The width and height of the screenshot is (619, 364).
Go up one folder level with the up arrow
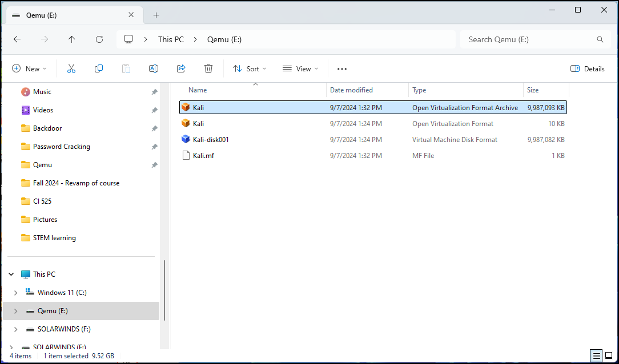[x=71, y=39]
